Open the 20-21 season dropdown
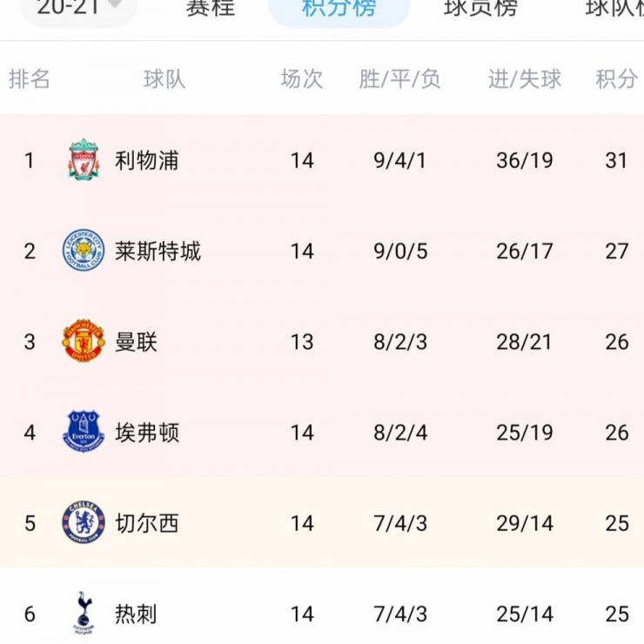Image resolution: width=644 pixels, height=644 pixels. (x=78, y=8)
